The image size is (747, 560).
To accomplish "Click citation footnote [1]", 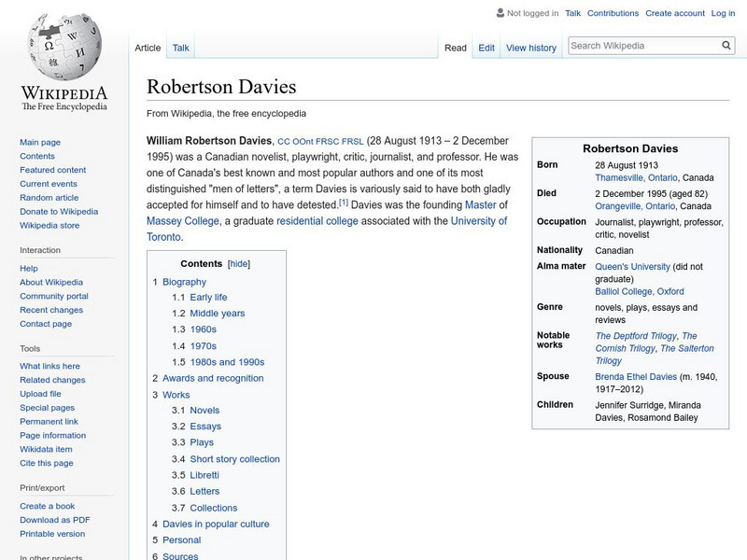I will pos(343,203).
